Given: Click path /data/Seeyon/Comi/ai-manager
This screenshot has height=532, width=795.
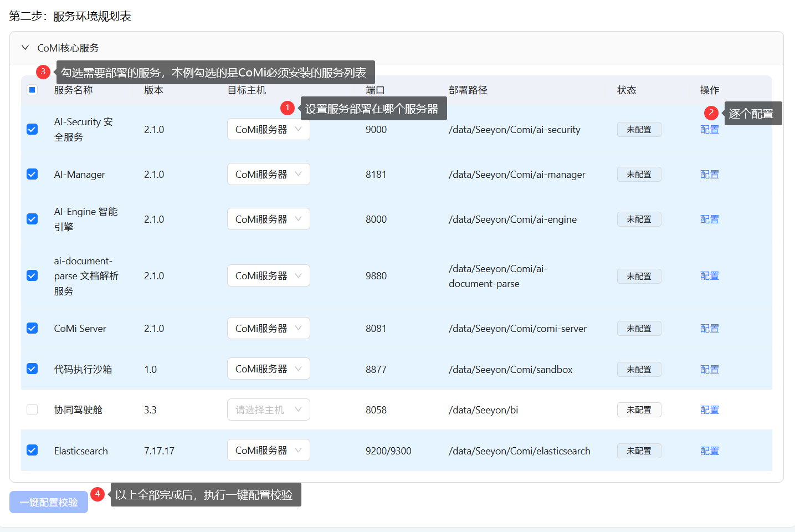Looking at the screenshot, I should coord(517,175).
